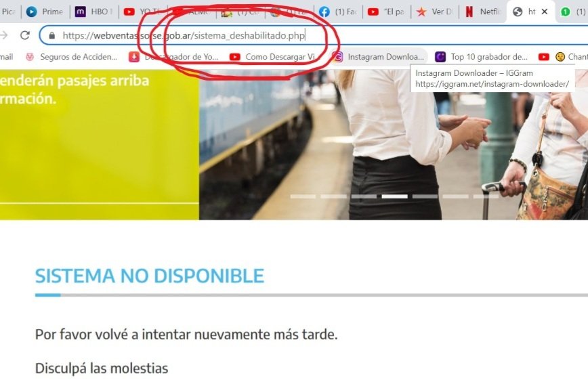Select the fifth carousel slide indicator
The width and height of the screenshot is (588, 388).
[425, 196]
